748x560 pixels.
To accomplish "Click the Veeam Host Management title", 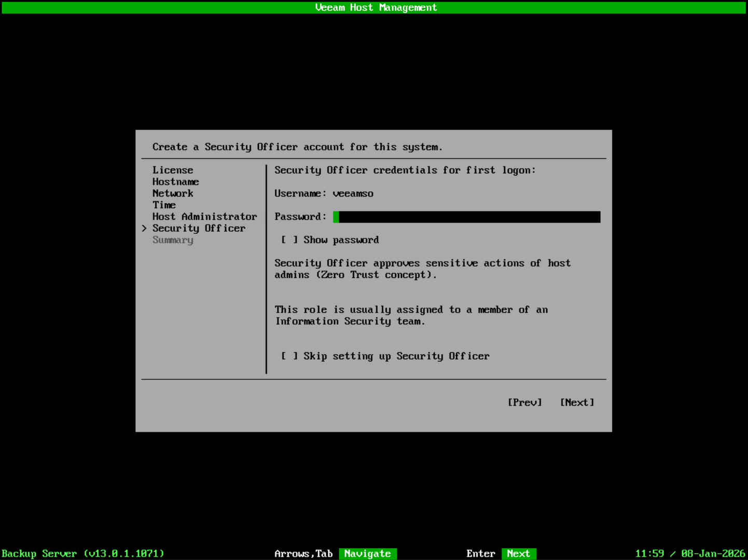I will 376,8.
